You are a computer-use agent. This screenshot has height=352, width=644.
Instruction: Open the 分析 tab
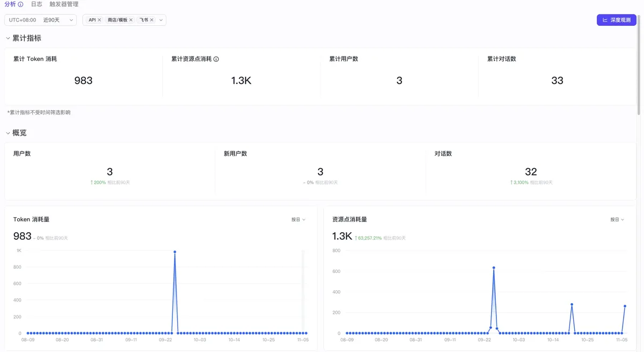click(10, 4)
